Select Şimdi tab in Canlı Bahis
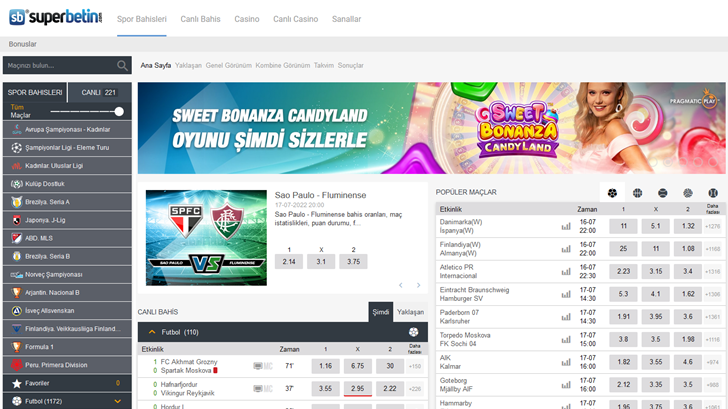Viewport: 728px width, 409px height. coord(381,312)
